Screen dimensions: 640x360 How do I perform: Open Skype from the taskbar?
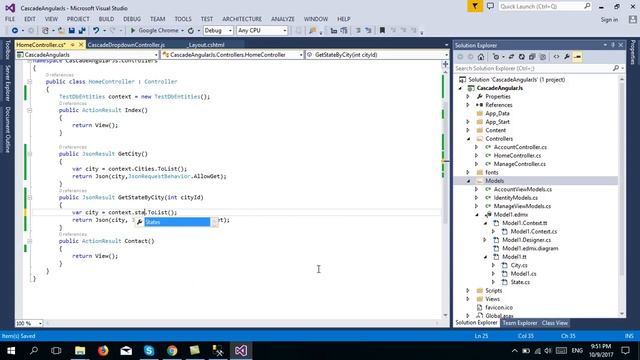149,351
